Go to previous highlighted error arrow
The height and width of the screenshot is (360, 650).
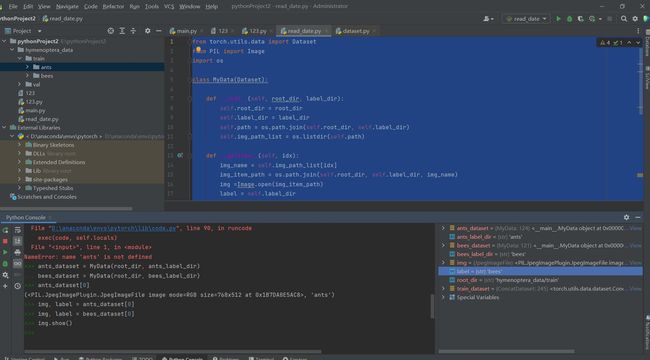pos(629,43)
